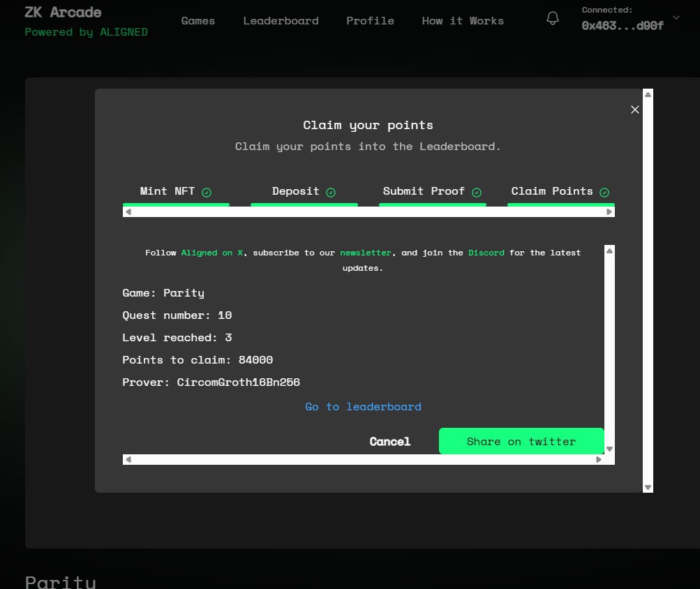Viewport: 700px width, 589px height.
Task: Click Quest number: 10 text
Action: pos(177,315)
